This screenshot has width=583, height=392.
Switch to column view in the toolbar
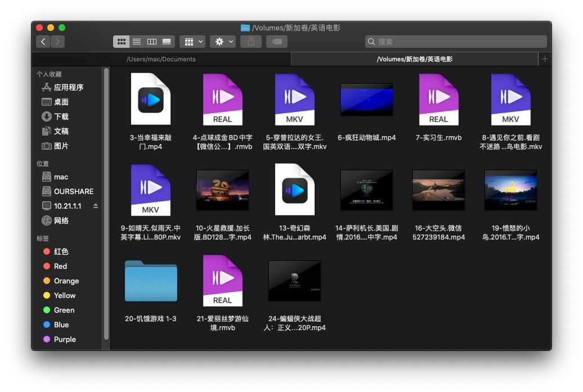tap(151, 41)
